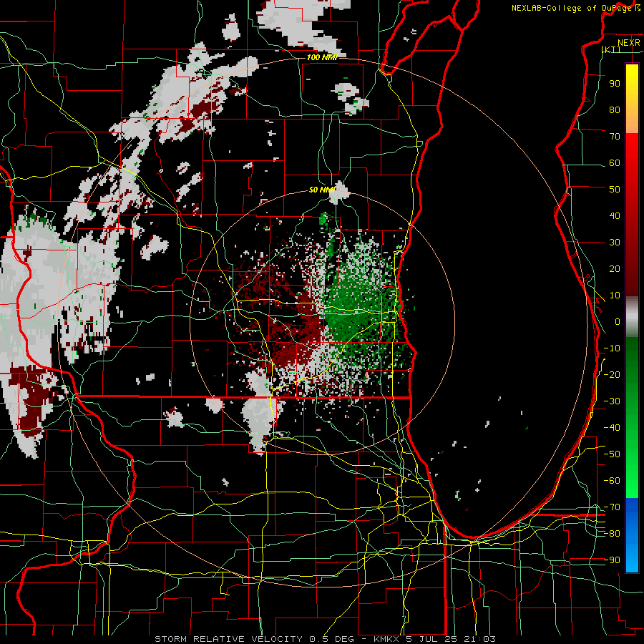The width and height of the screenshot is (644, 644).
Task: Click the "-60" value on velocity scale
Action: click(x=612, y=481)
